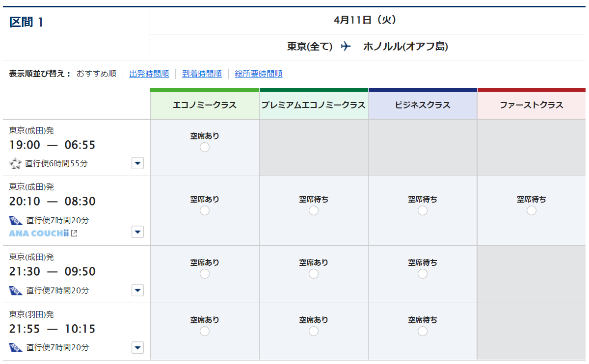Select business class waitlist on 20:10 flight
The height and width of the screenshot is (364, 589).
(x=423, y=210)
